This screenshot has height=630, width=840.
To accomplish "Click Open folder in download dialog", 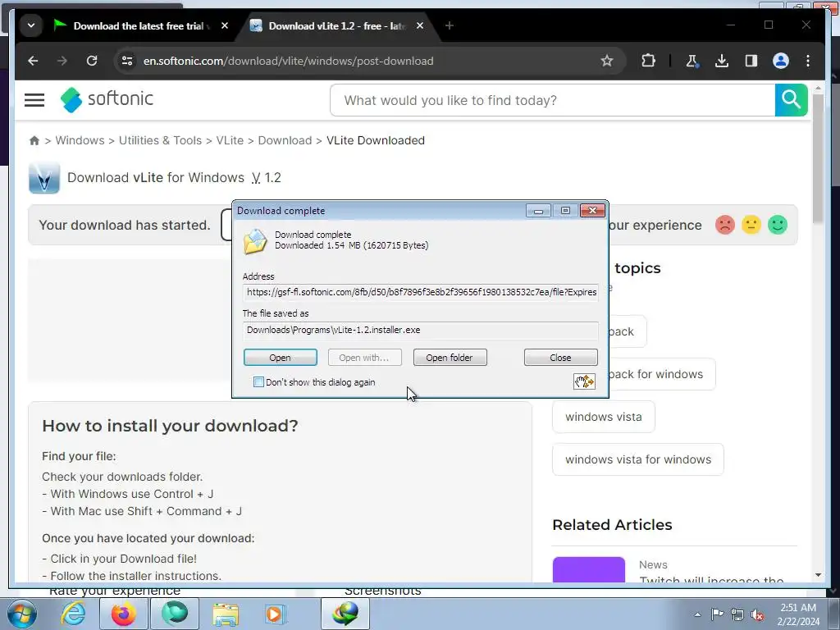I will (450, 358).
